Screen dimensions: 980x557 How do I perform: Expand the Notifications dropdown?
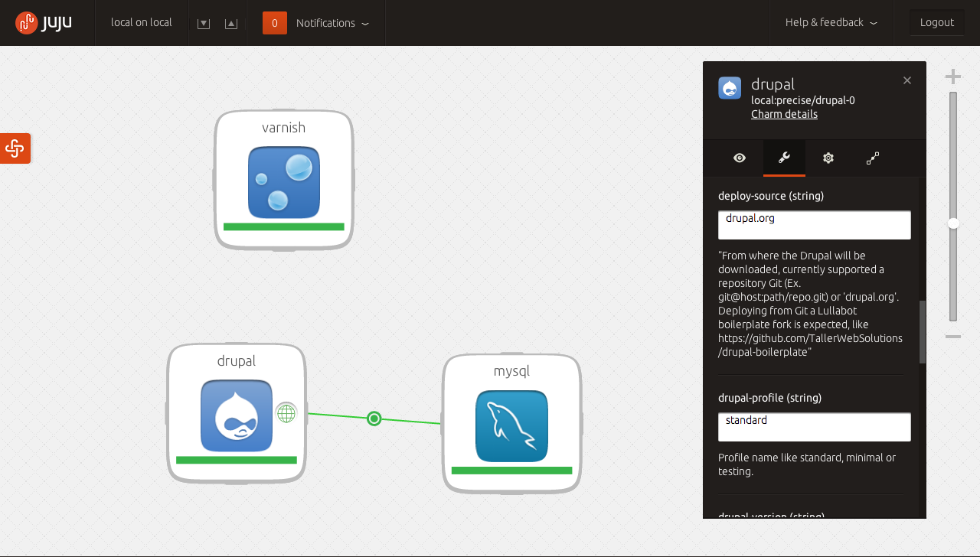pyautogui.click(x=332, y=23)
